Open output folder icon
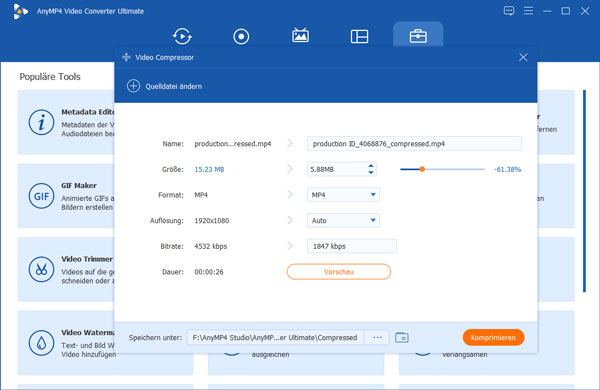This screenshot has width=600, height=390. (x=402, y=338)
